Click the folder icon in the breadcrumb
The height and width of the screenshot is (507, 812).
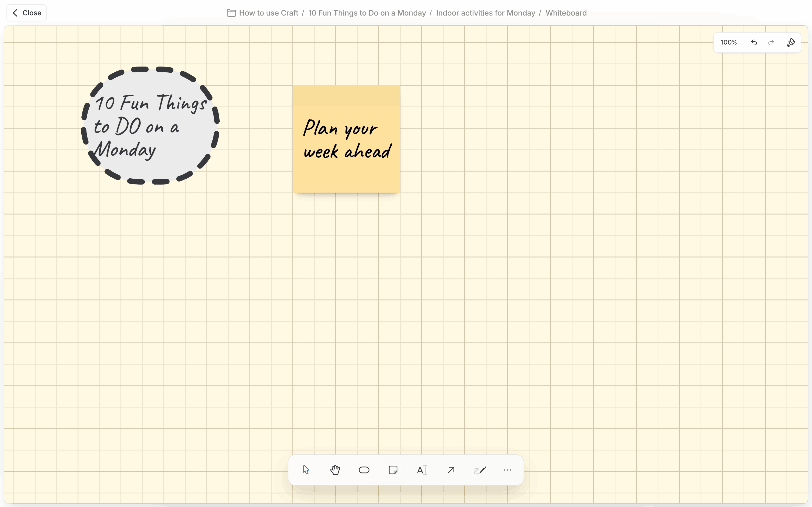(231, 13)
